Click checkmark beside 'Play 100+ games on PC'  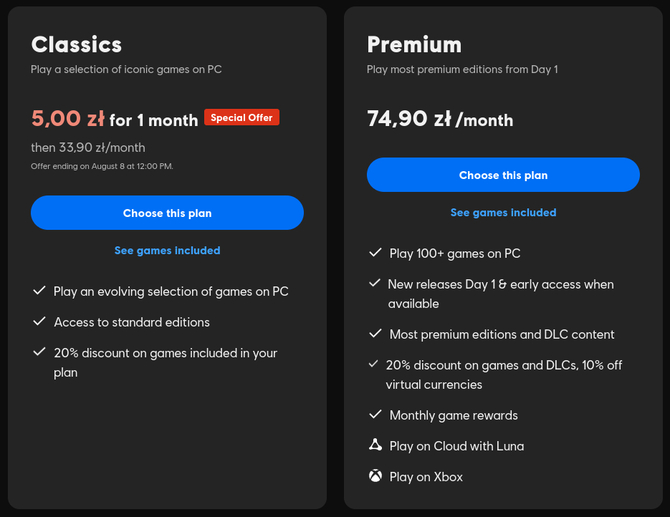[x=375, y=254]
